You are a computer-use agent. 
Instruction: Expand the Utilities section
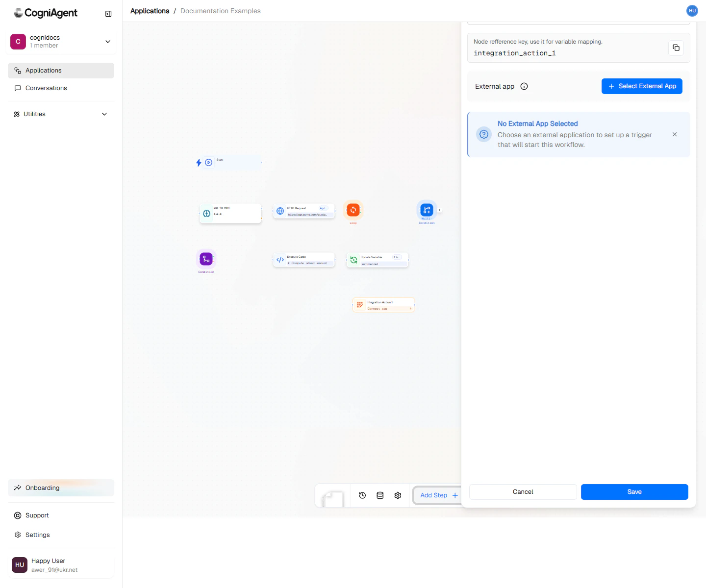61,114
